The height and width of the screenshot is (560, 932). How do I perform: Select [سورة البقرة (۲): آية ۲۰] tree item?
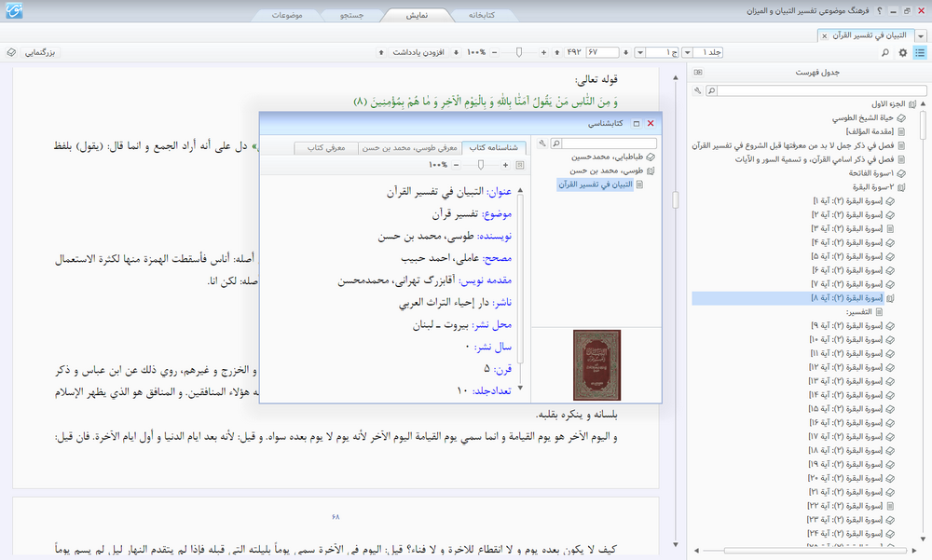(844, 478)
